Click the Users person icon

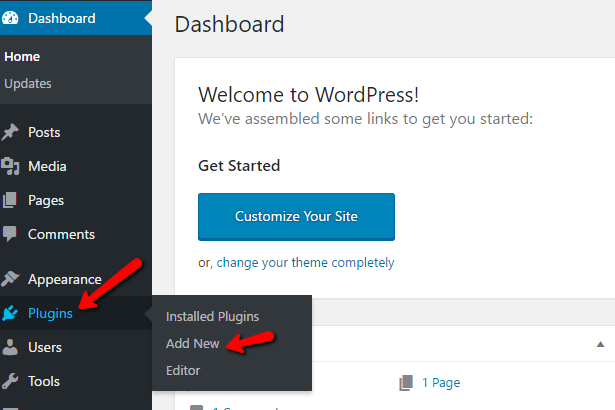(10, 347)
